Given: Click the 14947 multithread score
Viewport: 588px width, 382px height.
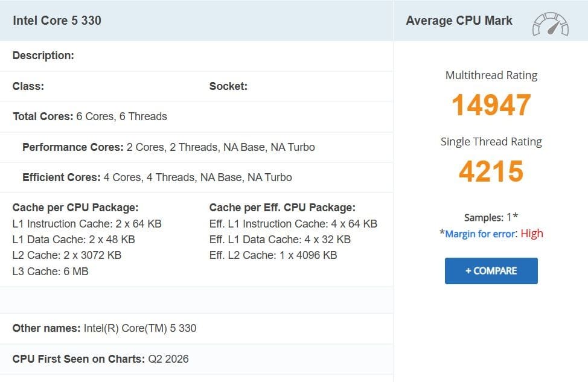Looking at the screenshot, I should (491, 105).
